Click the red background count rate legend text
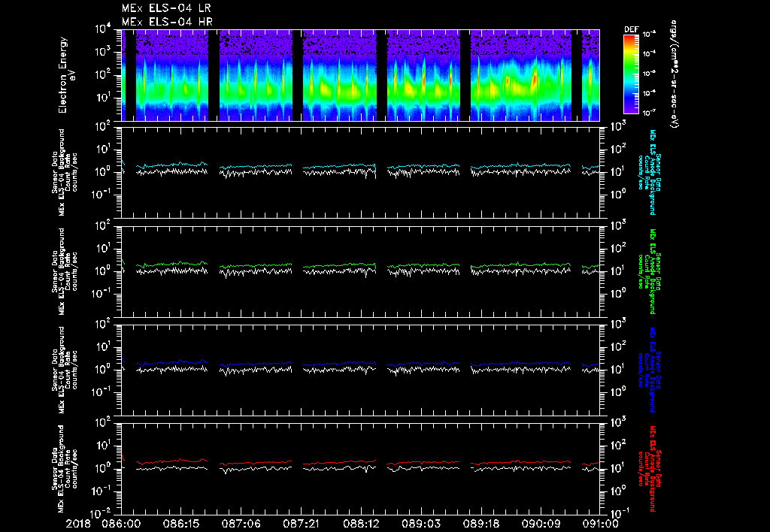Image resolution: width=770 pixels, height=532 pixels. pyautogui.click(x=652, y=467)
